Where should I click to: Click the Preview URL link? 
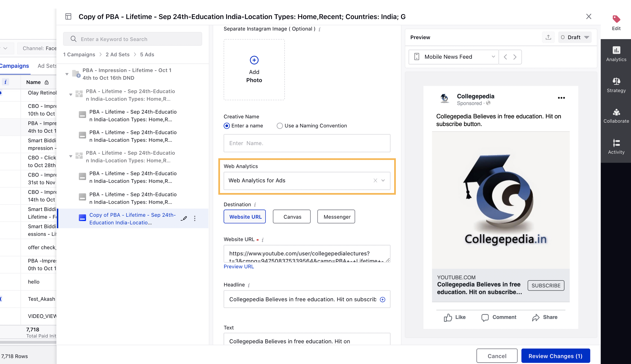pos(239,267)
